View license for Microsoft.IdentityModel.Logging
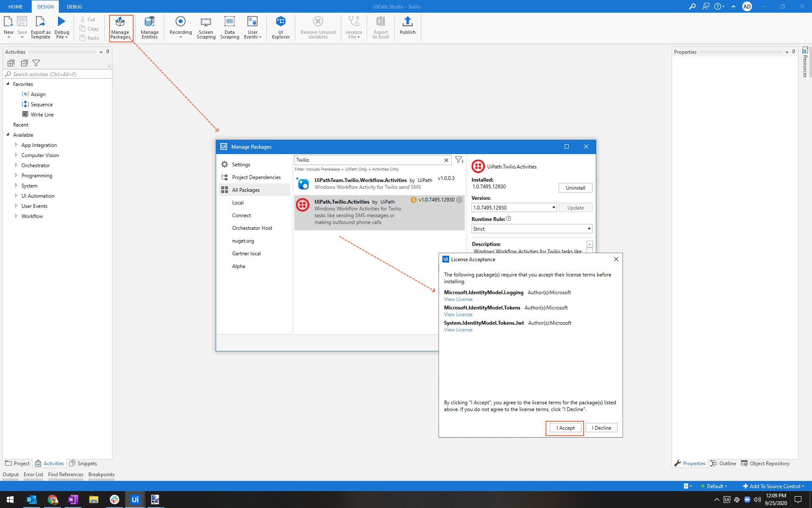 458,299
